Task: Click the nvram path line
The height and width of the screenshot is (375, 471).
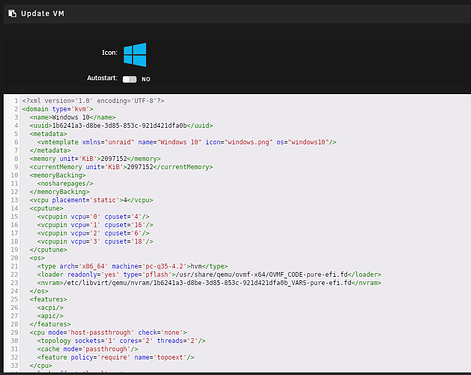Action: point(209,283)
